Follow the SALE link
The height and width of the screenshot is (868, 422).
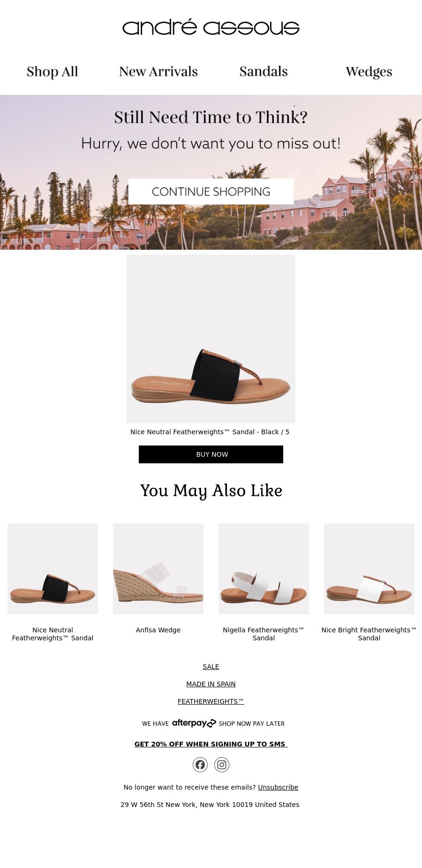211,667
